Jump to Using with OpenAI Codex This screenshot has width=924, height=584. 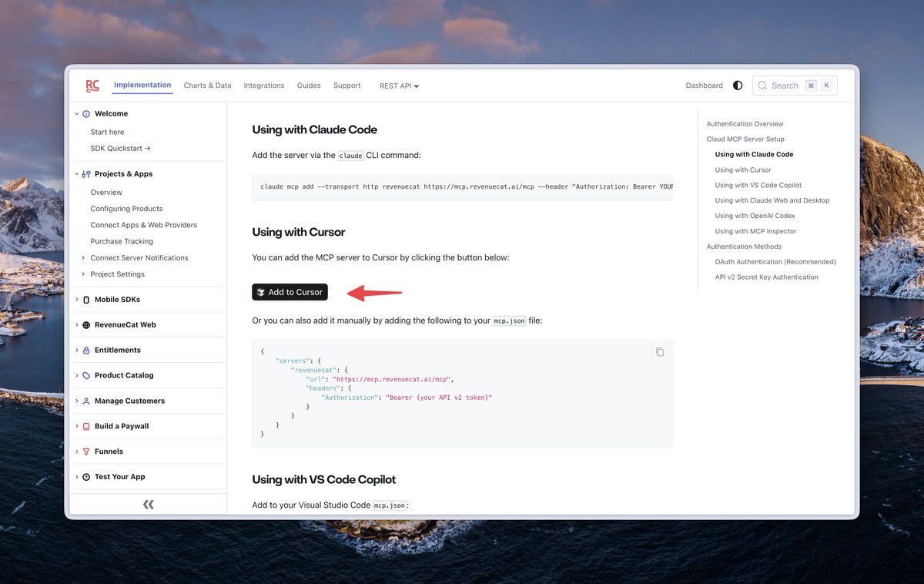[x=755, y=216]
